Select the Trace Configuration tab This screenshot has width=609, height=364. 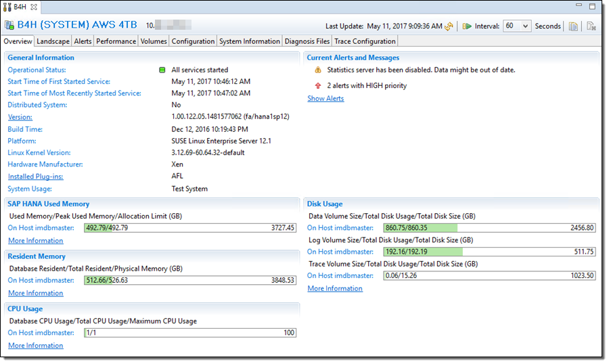[365, 41]
